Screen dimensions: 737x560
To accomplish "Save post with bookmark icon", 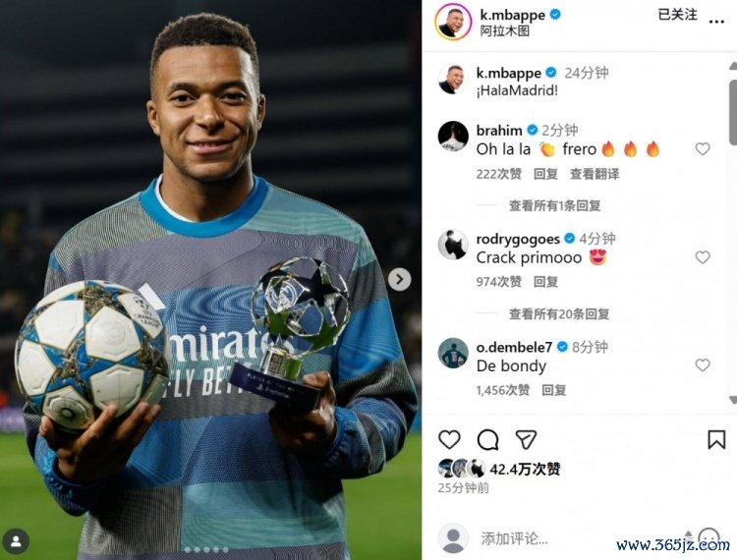I will tap(716, 440).
